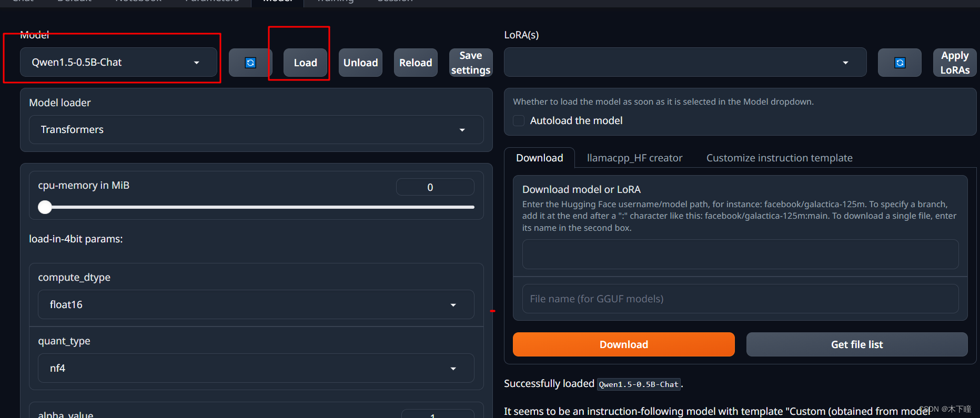Open Customize instruction template tab
Screen dimensions: 980x418
click(779, 158)
